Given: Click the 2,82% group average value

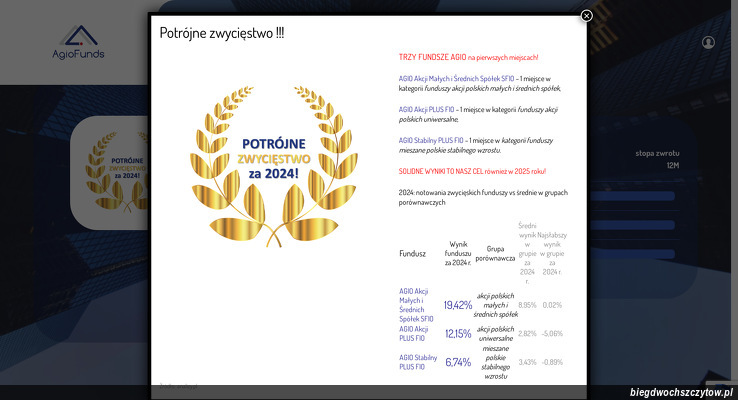Looking at the screenshot, I should coord(527,334).
